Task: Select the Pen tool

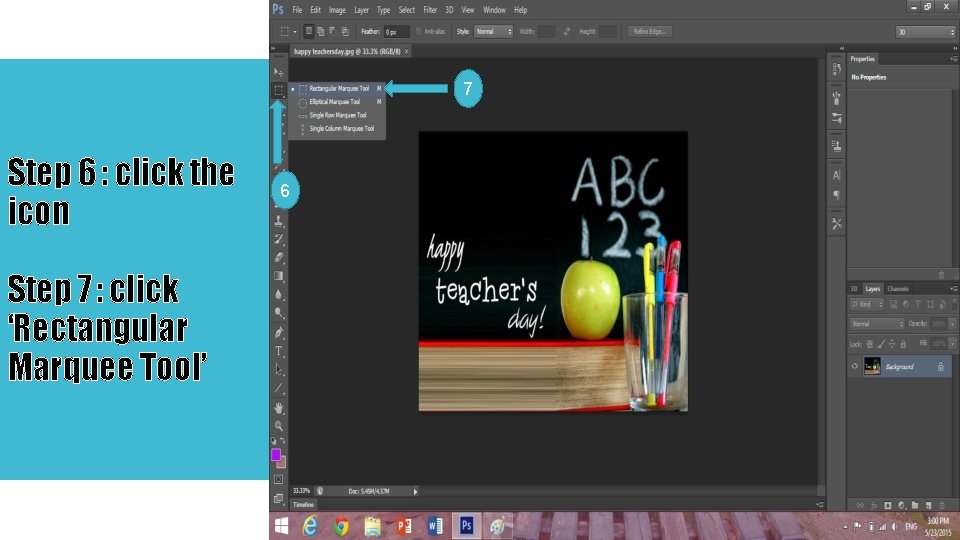Action: tap(279, 332)
